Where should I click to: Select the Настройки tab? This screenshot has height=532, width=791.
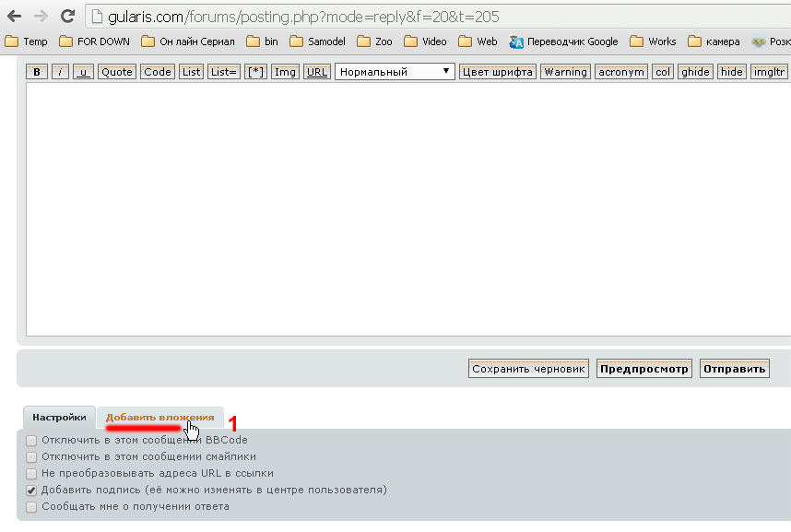click(58, 418)
